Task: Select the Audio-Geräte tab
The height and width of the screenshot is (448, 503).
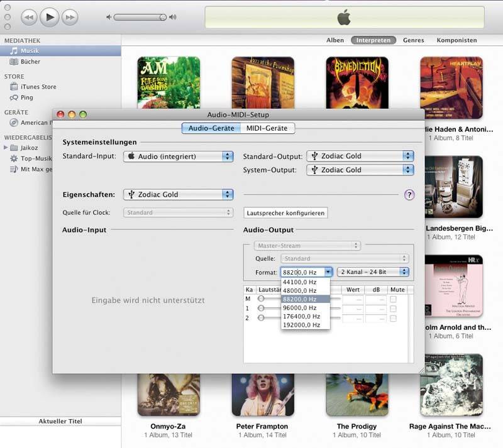Action: (211, 128)
